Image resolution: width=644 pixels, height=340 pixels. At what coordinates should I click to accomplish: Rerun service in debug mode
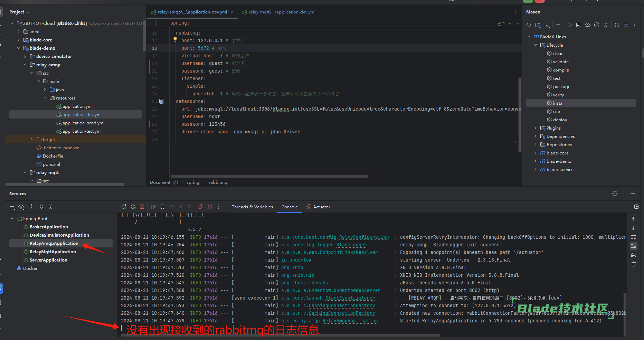pyautogui.click(x=133, y=207)
